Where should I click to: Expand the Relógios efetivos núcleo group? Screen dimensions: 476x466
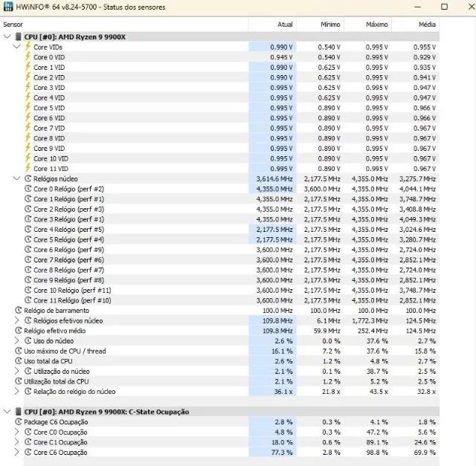point(17,320)
